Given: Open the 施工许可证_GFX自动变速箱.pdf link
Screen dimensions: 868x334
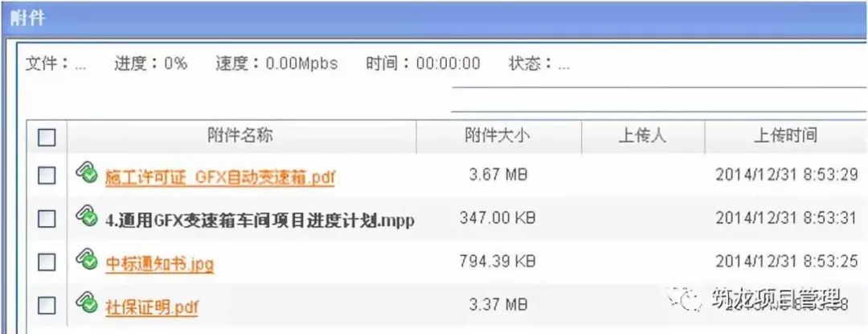Looking at the screenshot, I should [219, 177].
